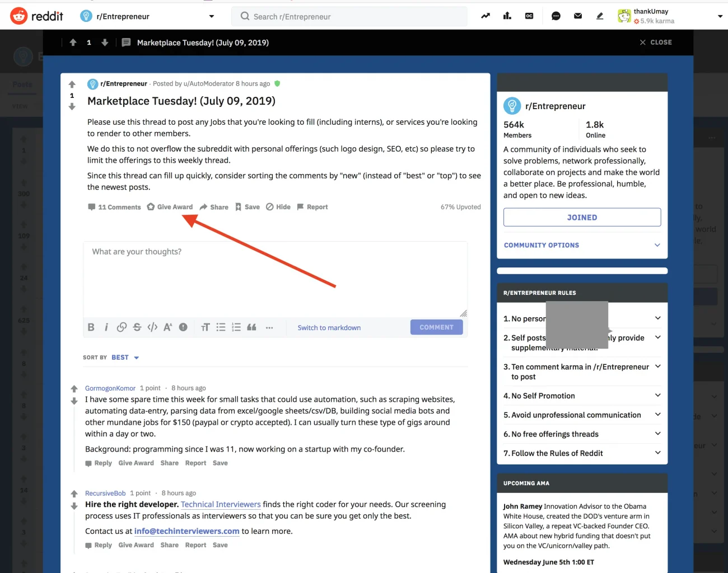Upvote GormogonKomor's comment
Screen dimensions: 728x573
point(74,389)
